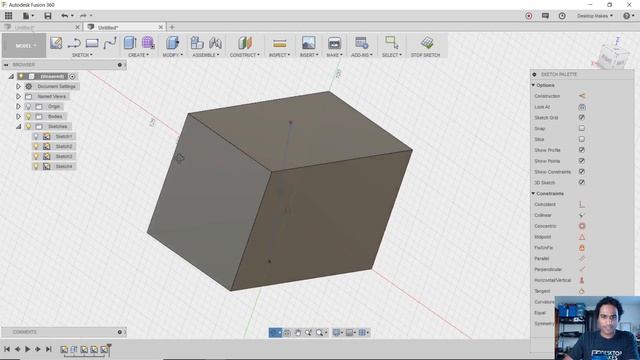The height and width of the screenshot is (360, 640).
Task: Open the CONSTRUCT dropdown menu
Action: point(244,55)
